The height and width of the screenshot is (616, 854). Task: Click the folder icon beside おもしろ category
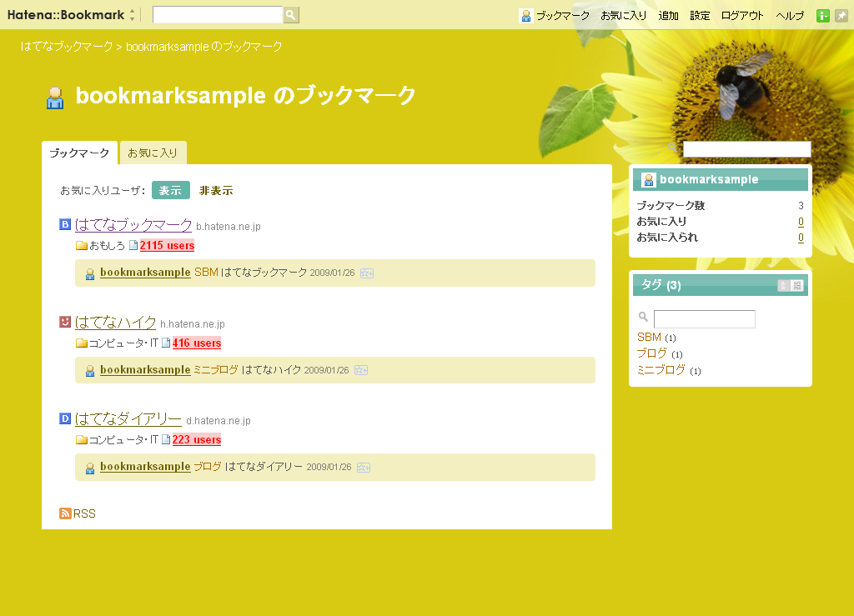tap(82, 245)
